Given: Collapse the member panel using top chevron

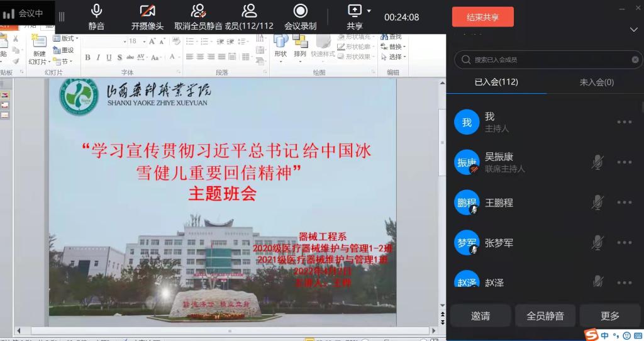Looking at the screenshot, I should coord(633,30).
